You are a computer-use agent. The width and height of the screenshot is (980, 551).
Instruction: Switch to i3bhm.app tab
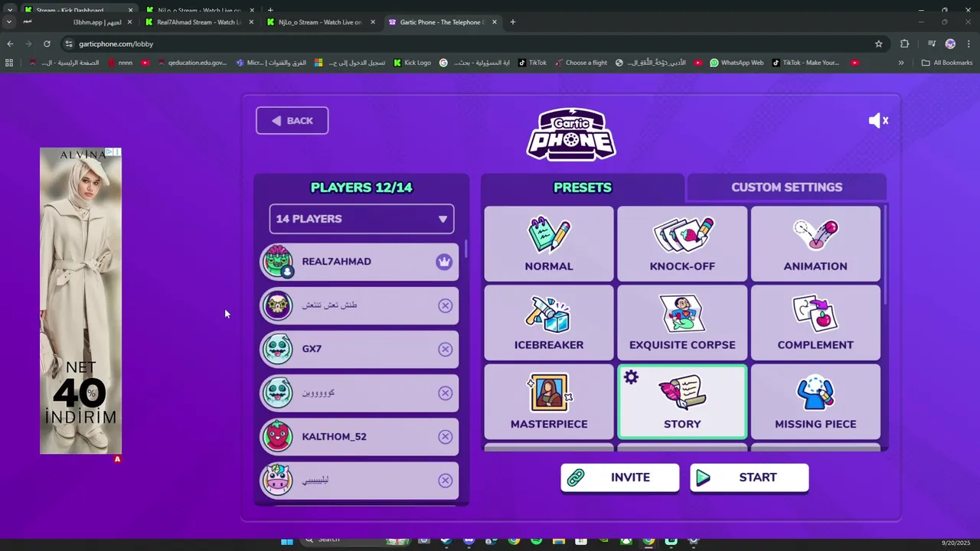77,22
